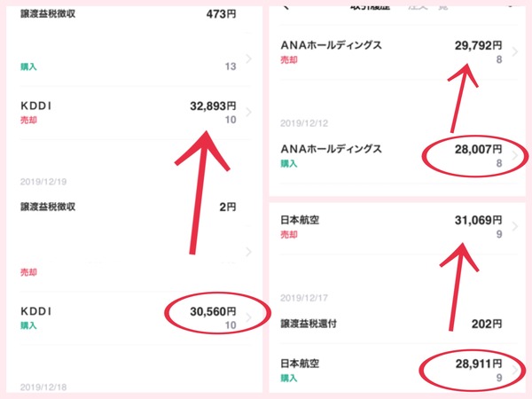Select the 日本航空 売却 entry

[300, 220]
